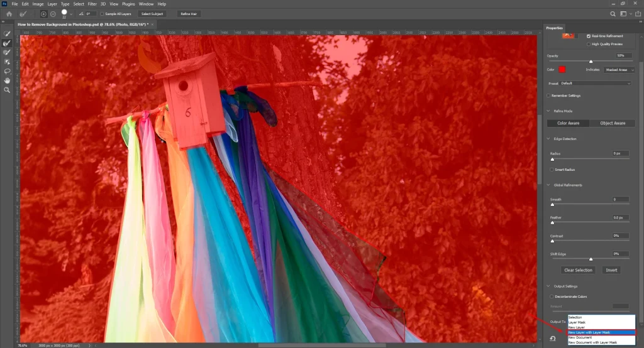Screen dimensions: 644x348
Task: Select the Lasso tool
Action: coord(7,72)
